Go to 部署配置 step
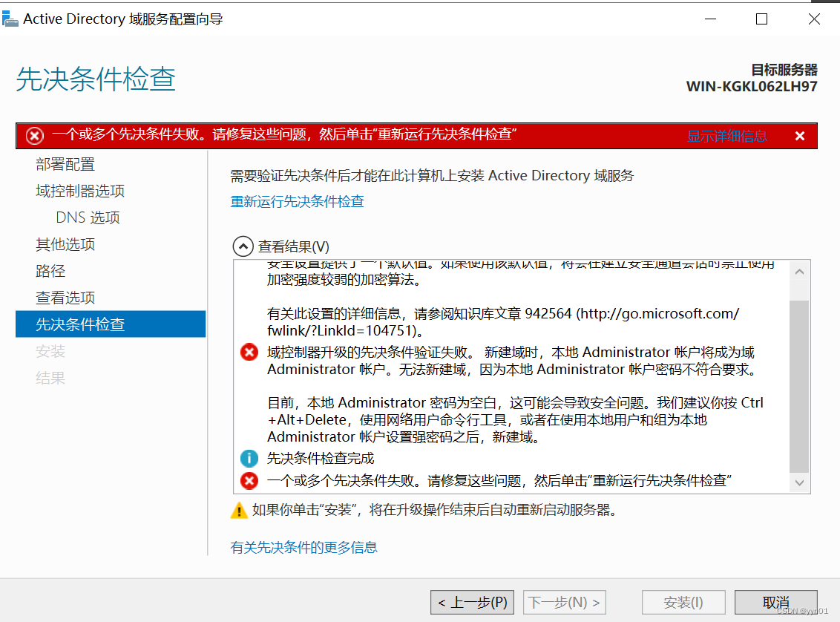 (65, 164)
